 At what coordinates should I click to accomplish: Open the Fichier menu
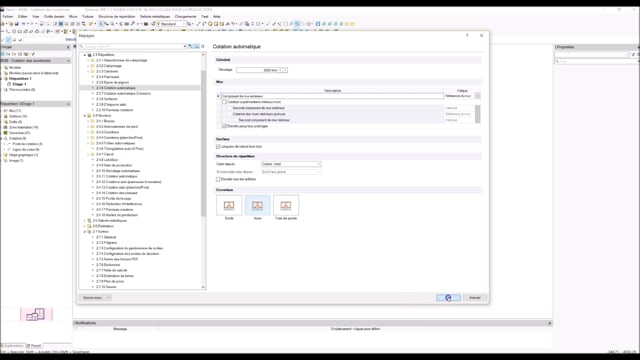click(x=8, y=17)
